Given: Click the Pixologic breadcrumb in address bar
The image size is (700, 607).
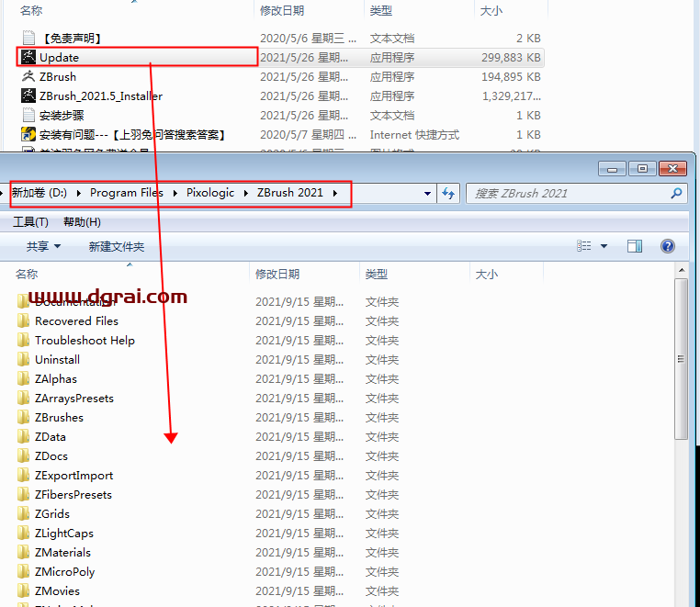Looking at the screenshot, I should point(210,193).
